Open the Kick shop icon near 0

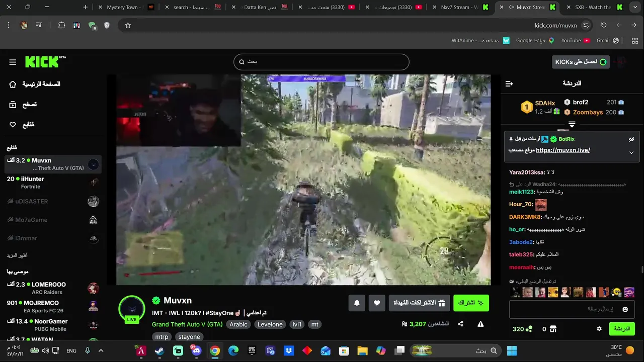pos(553,329)
